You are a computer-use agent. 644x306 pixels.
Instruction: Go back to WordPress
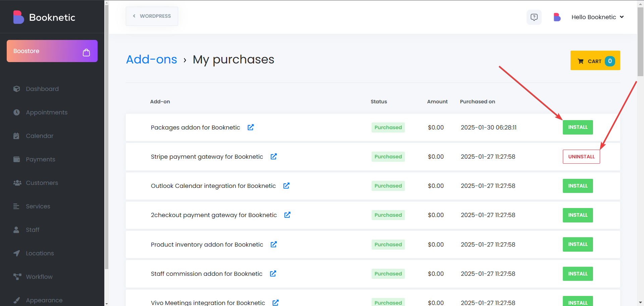[x=152, y=16]
